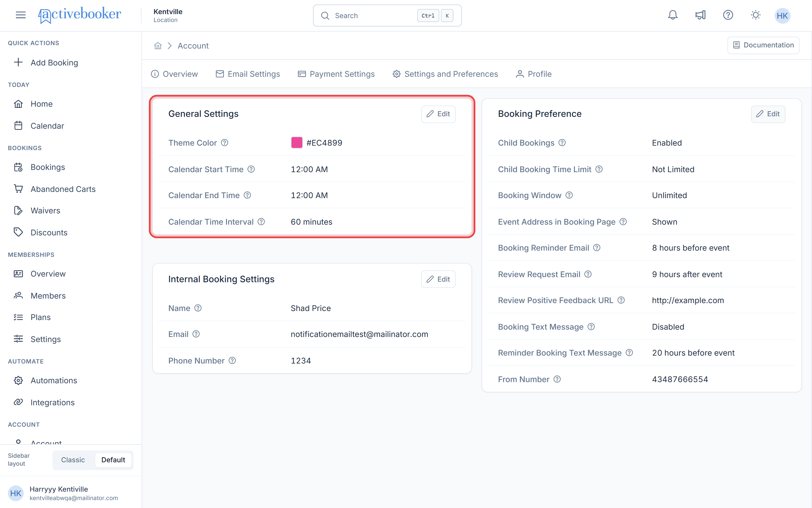Open the help question mark icon
This screenshot has height=508, width=812.
coord(728,15)
